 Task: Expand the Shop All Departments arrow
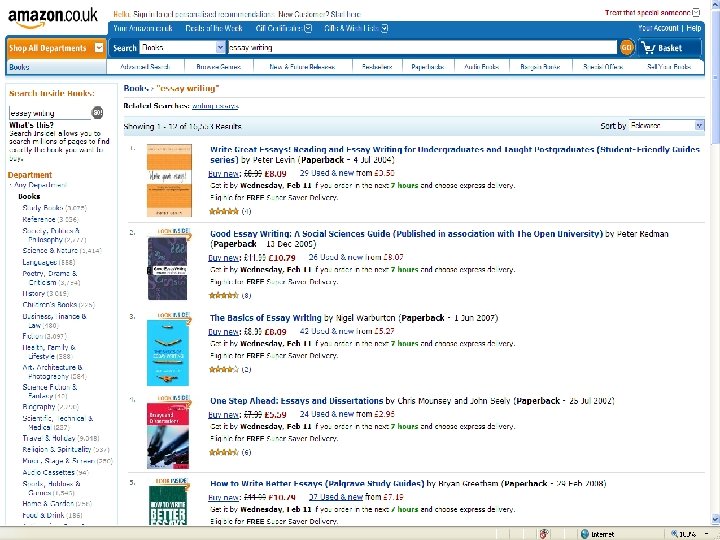(x=99, y=47)
